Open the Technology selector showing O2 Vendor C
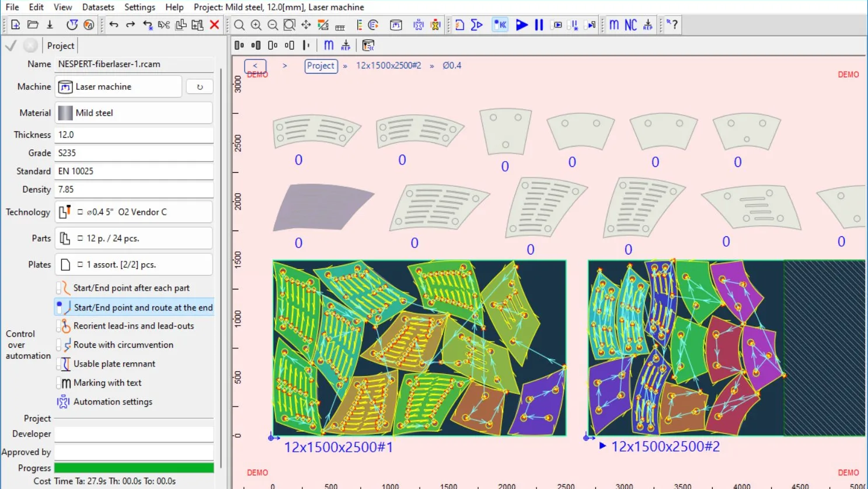The width and height of the screenshot is (868, 489). (x=134, y=212)
